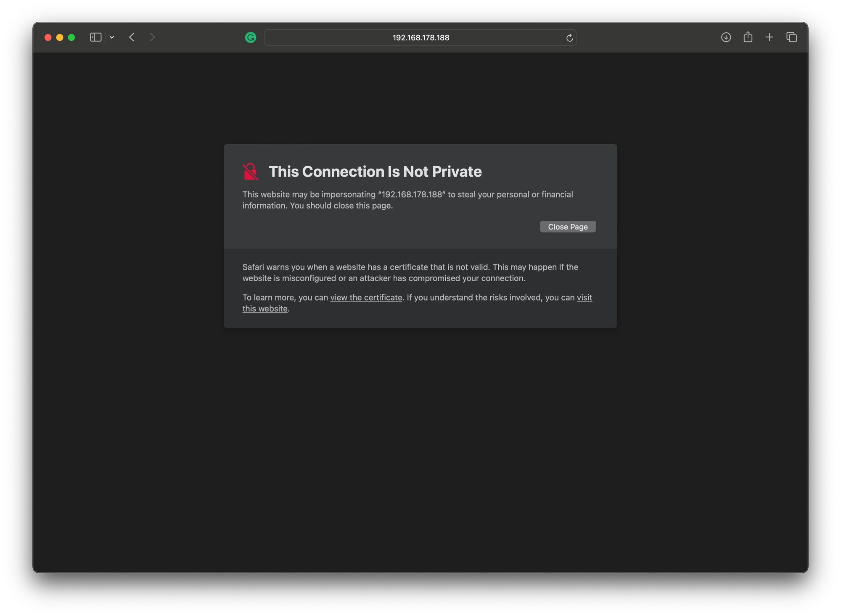
Task: Open the view the certificate link
Action: click(366, 297)
